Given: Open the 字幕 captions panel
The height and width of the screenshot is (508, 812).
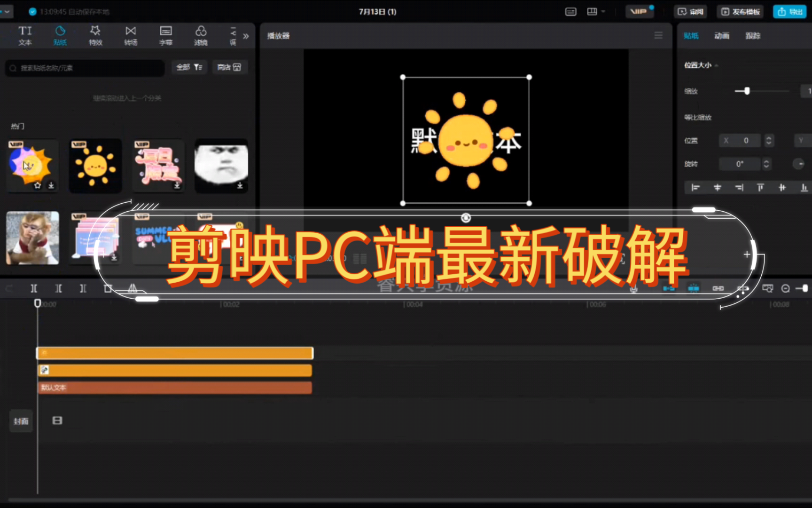Looking at the screenshot, I should tap(165, 36).
